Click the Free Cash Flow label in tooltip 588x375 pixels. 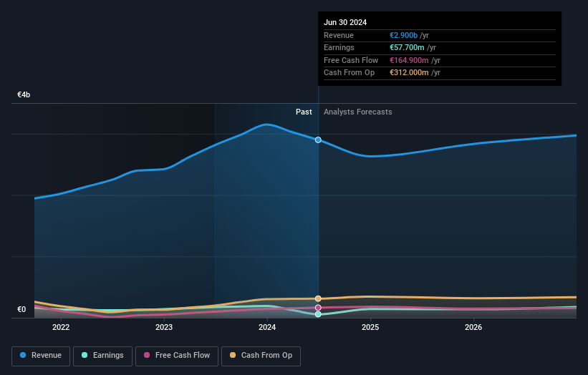click(351, 60)
